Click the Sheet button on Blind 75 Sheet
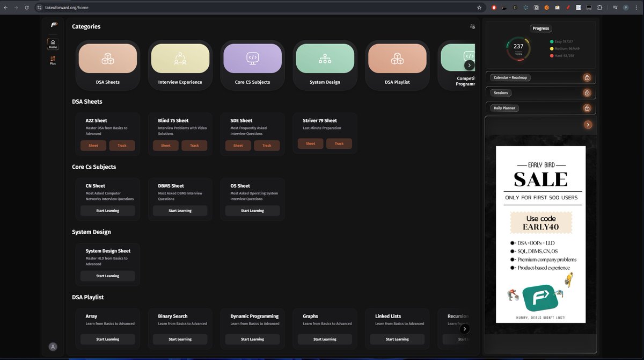644x360 pixels. (x=166, y=146)
